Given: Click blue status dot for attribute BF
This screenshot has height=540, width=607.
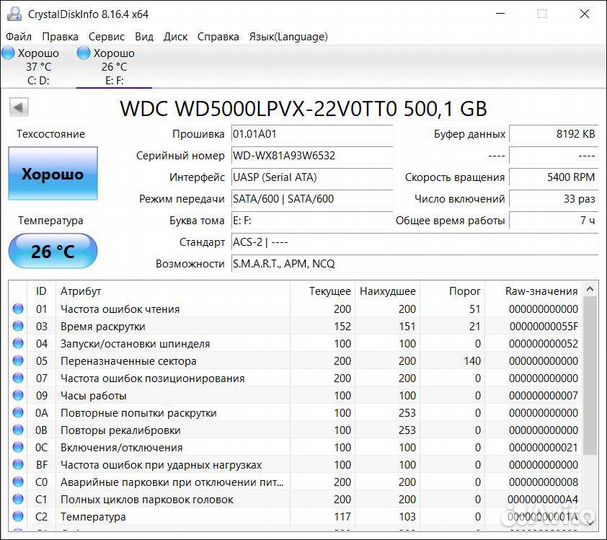Looking at the screenshot, I should tap(18, 465).
